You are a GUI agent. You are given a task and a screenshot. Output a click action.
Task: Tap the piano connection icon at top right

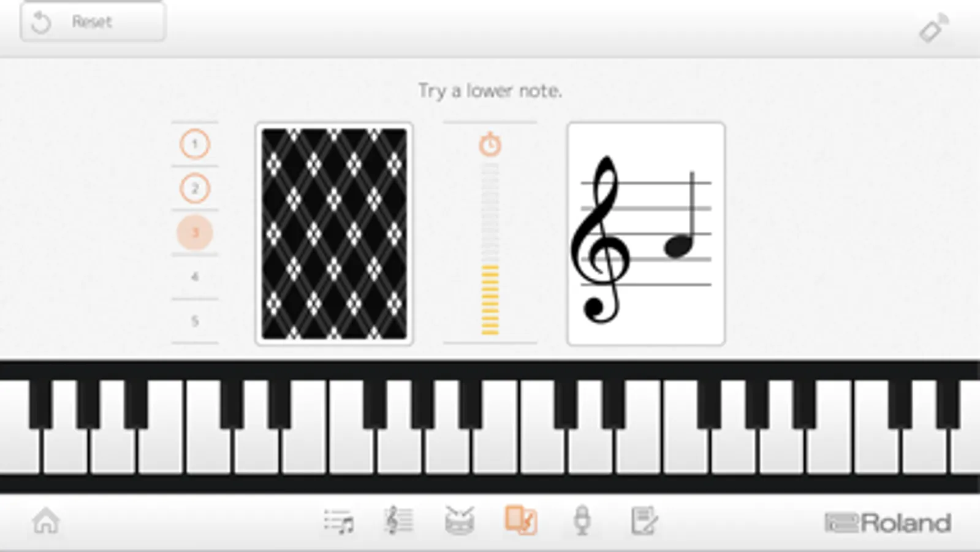point(934,28)
